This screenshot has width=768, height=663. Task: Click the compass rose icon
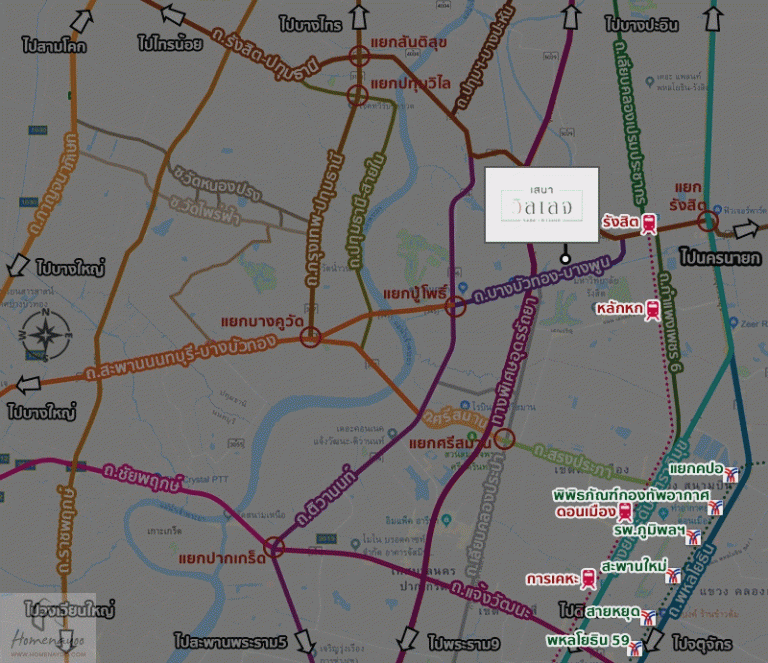click(x=45, y=335)
